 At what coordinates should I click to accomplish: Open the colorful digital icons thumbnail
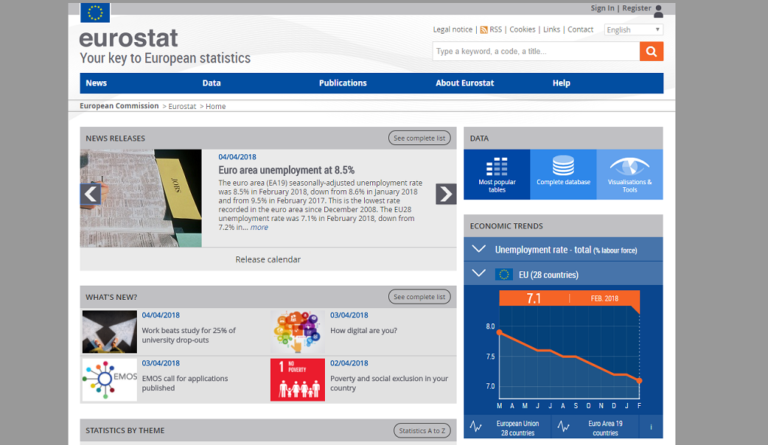click(297, 331)
